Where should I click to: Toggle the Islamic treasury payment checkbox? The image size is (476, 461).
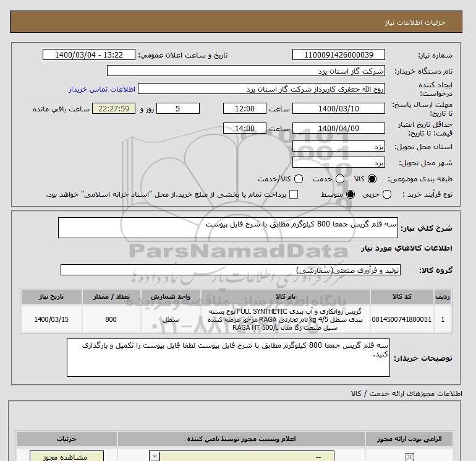pyautogui.click(x=294, y=194)
